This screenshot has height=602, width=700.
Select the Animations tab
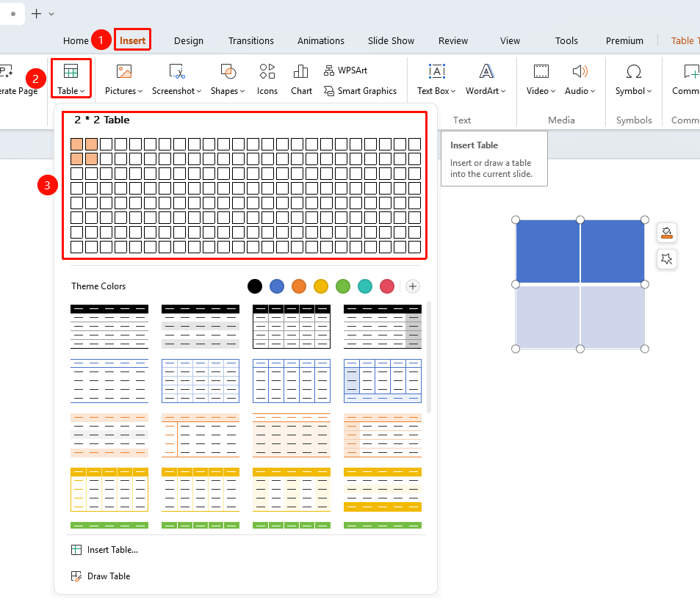coord(320,40)
